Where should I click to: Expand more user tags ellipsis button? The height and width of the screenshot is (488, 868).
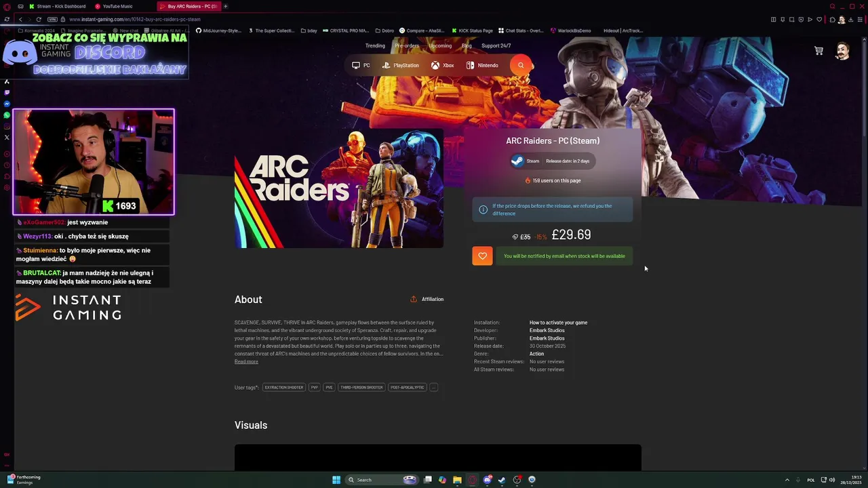(x=433, y=387)
